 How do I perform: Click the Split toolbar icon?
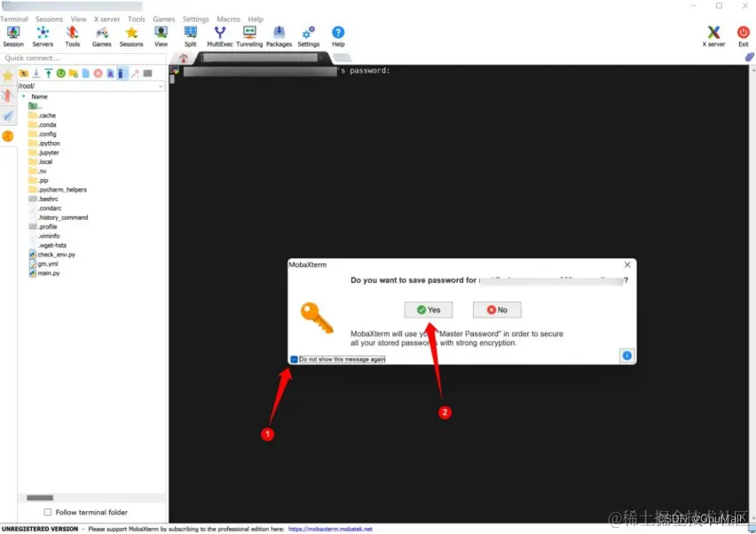tap(191, 36)
